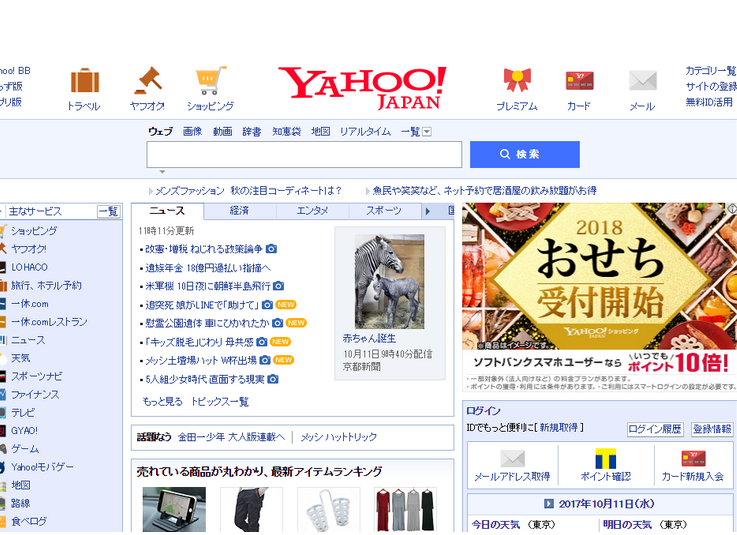The image size is (737, 535).
Task: Open 金田一少年 大人版連載へ trending link
Action: pyautogui.click(x=231, y=437)
